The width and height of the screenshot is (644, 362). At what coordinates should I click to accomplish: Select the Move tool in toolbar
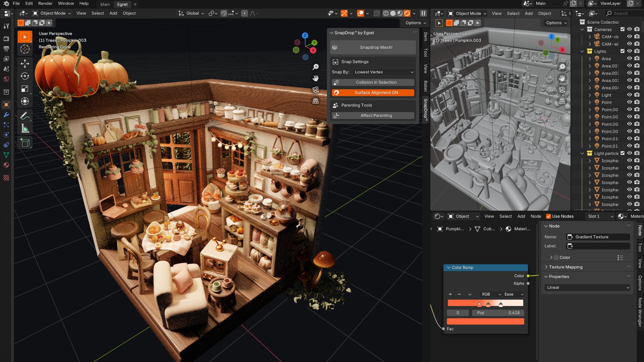[25, 63]
